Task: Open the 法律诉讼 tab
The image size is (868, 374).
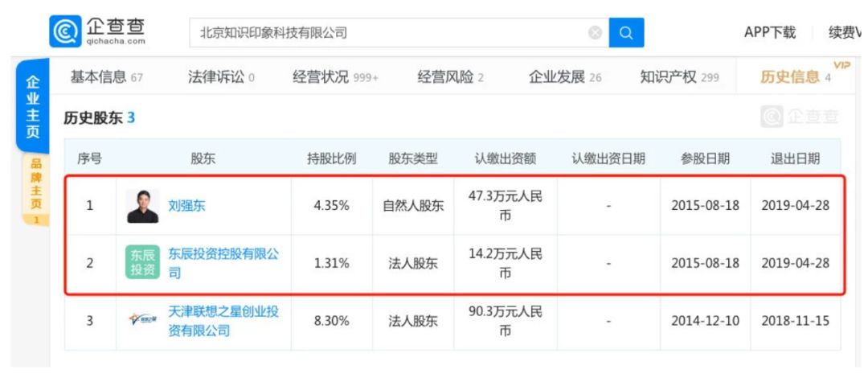Action: (222, 77)
